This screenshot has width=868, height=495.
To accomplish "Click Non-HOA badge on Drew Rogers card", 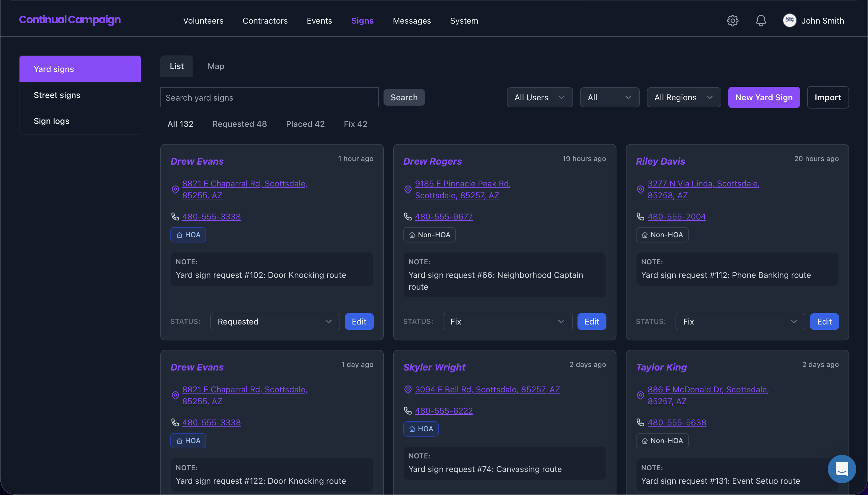I will pos(429,235).
